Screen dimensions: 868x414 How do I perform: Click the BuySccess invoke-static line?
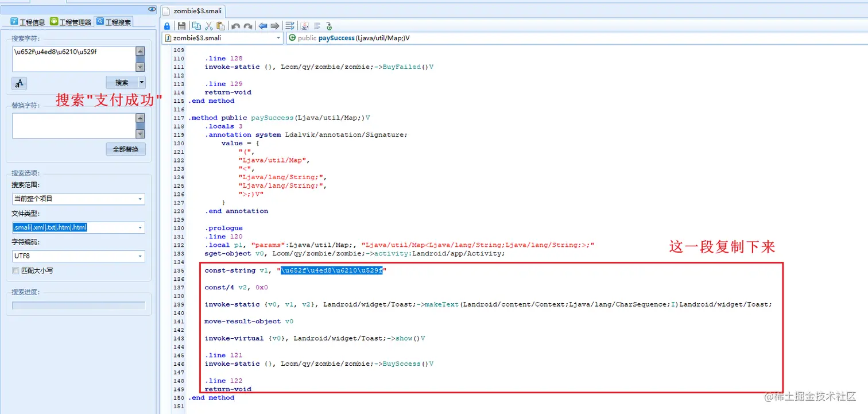click(319, 363)
